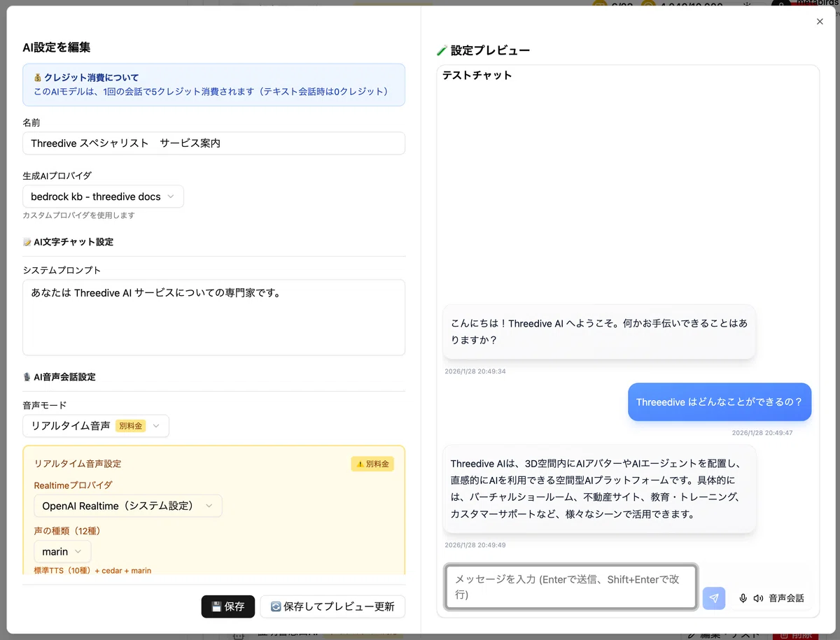
Task: Click the カスタムプロバイダを使用します hint text
Action: pos(78,215)
